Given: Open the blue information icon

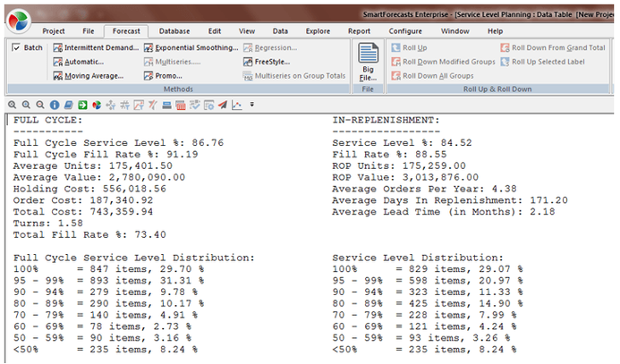Looking at the screenshot, I should coord(55,105).
